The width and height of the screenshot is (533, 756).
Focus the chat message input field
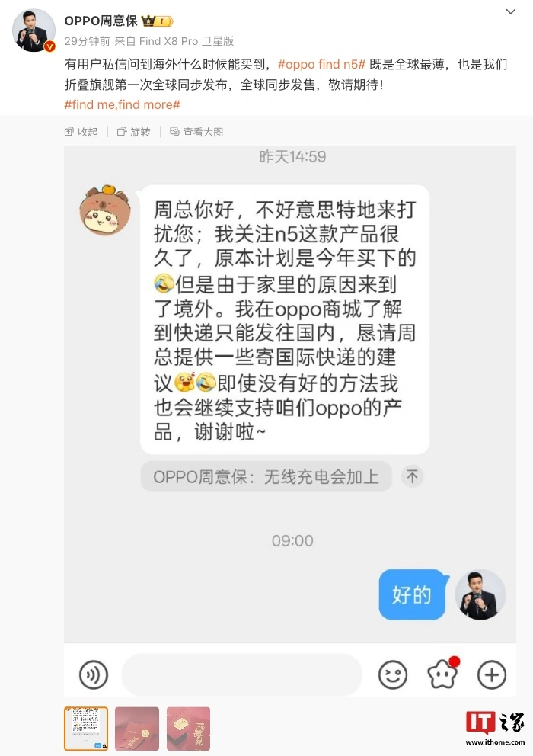[242, 674]
